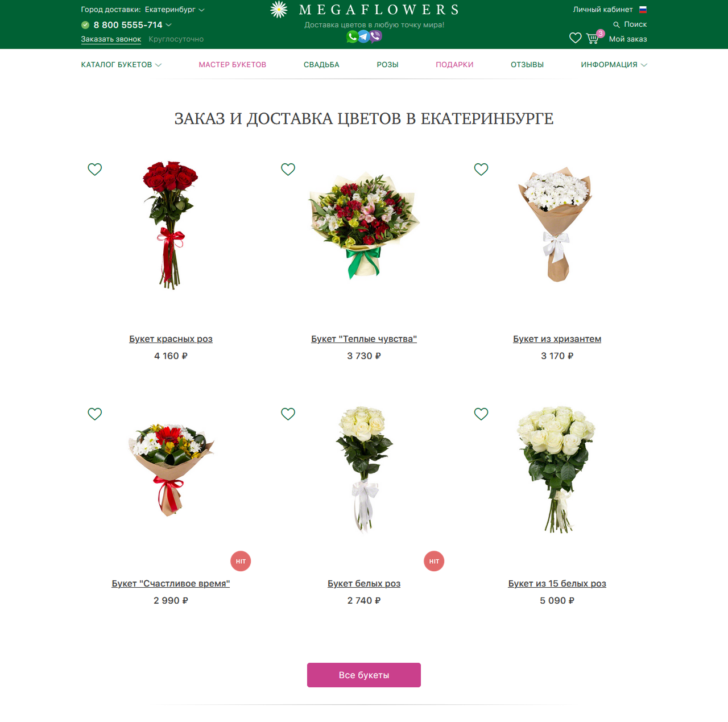
Task: Open the ПОДАРКИ menu item
Action: [454, 65]
